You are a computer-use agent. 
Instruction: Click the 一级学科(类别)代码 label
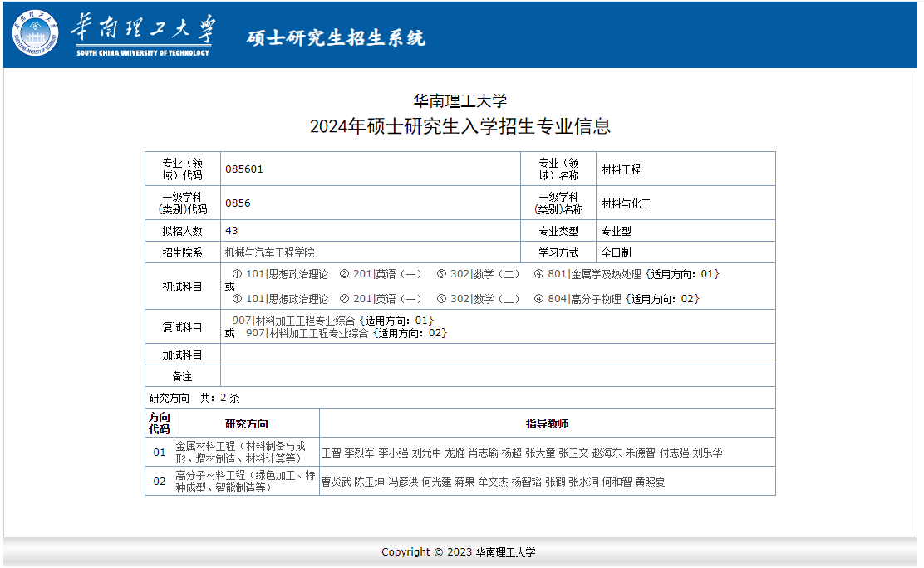[183, 203]
